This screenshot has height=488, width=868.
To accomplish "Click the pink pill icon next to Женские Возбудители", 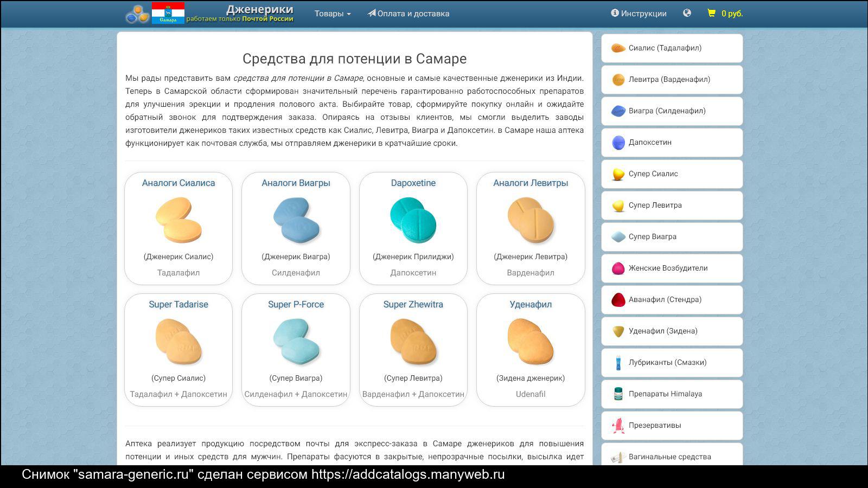I will 618,268.
